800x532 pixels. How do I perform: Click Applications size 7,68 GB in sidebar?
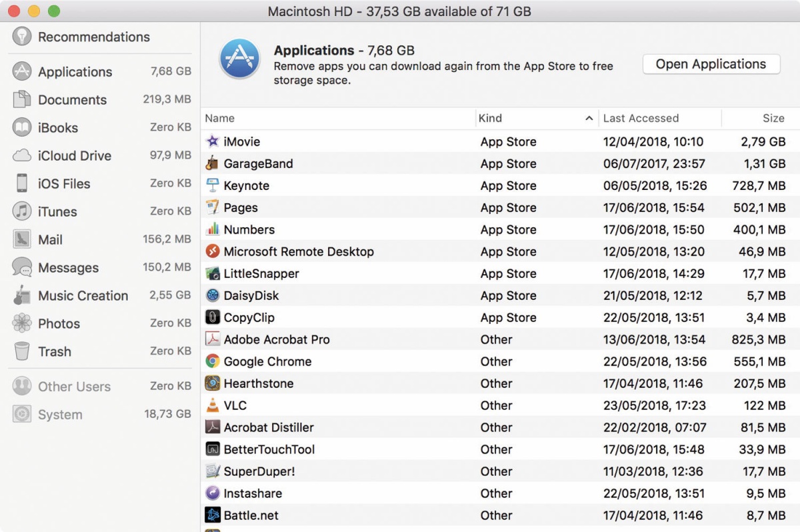[x=171, y=71]
